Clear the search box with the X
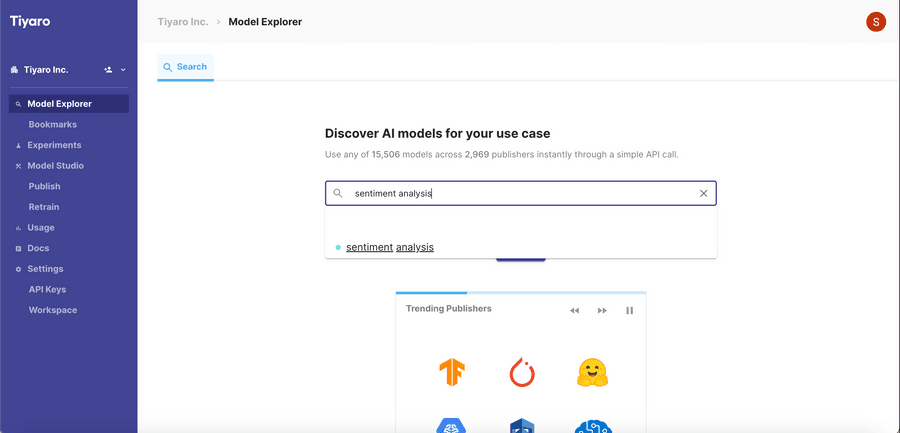The image size is (900, 433). click(x=704, y=194)
